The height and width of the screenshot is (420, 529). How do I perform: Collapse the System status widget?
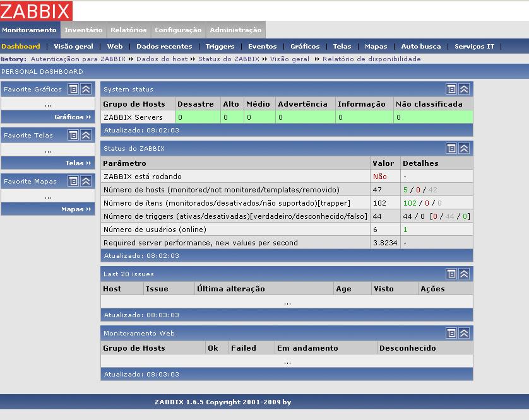[x=464, y=90]
